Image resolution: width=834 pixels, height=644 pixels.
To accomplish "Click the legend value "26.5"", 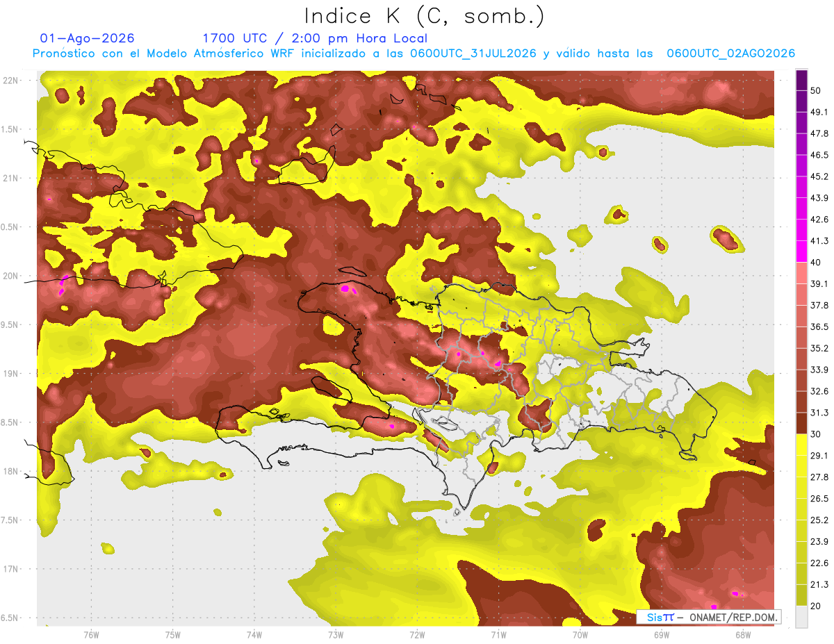I will [x=819, y=498].
